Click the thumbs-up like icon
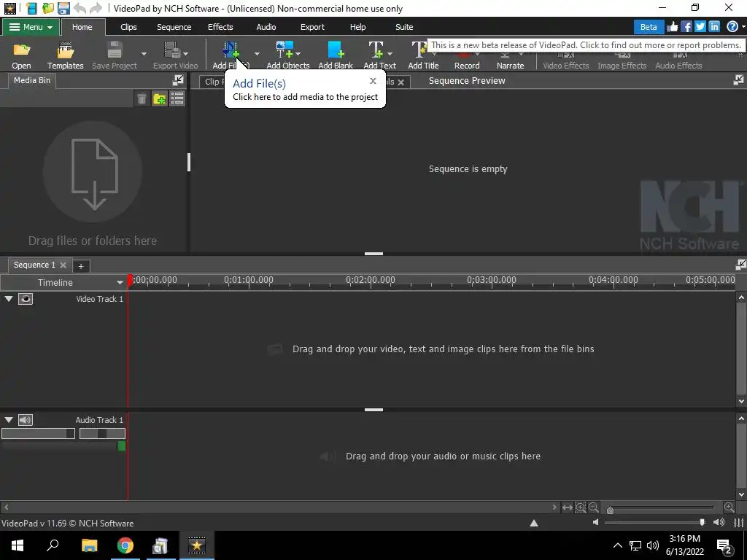The height and width of the screenshot is (560, 747). click(x=673, y=27)
